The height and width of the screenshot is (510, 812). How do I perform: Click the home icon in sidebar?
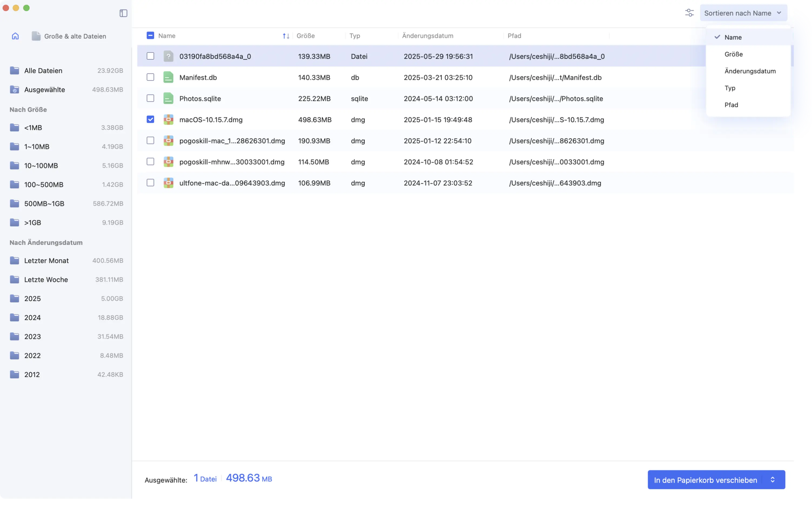tap(15, 36)
